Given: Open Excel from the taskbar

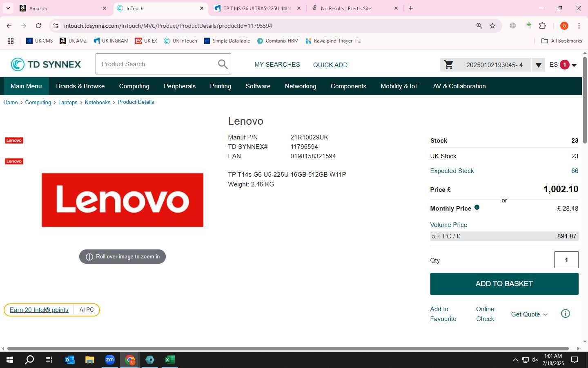Looking at the screenshot, I should [x=169, y=360].
